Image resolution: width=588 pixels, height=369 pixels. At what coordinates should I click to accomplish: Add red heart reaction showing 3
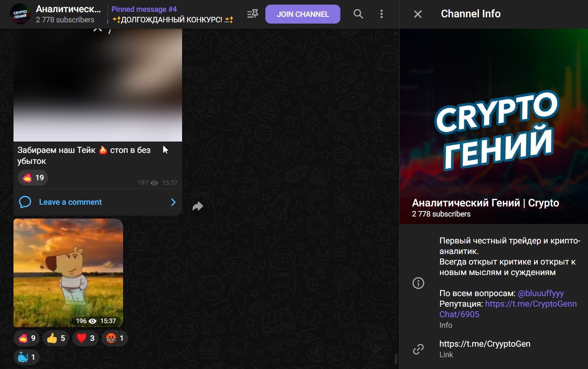pos(85,338)
